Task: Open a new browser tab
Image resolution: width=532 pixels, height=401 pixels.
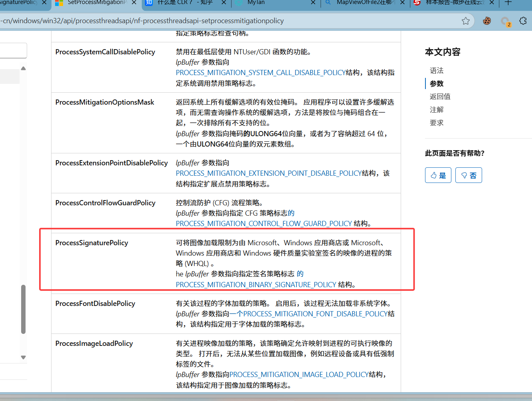Action: 508,3
